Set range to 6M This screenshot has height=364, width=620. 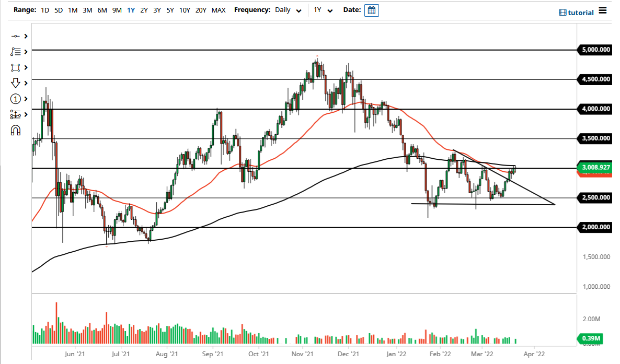point(102,10)
